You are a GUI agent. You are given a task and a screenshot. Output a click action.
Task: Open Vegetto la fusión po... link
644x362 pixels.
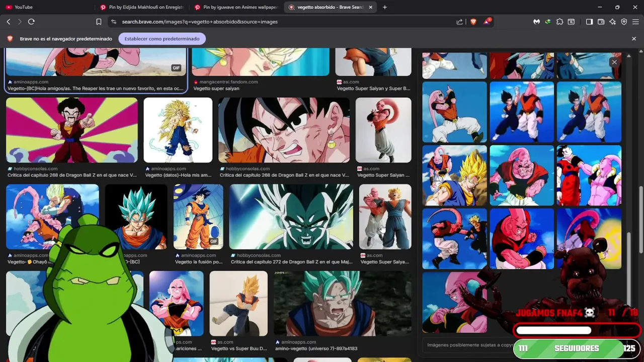199,262
